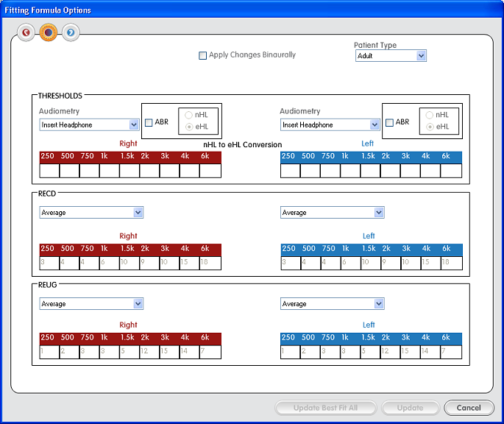The width and height of the screenshot is (504, 424).
Task: Click right threshold field under 1k
Action: [110, 171]
